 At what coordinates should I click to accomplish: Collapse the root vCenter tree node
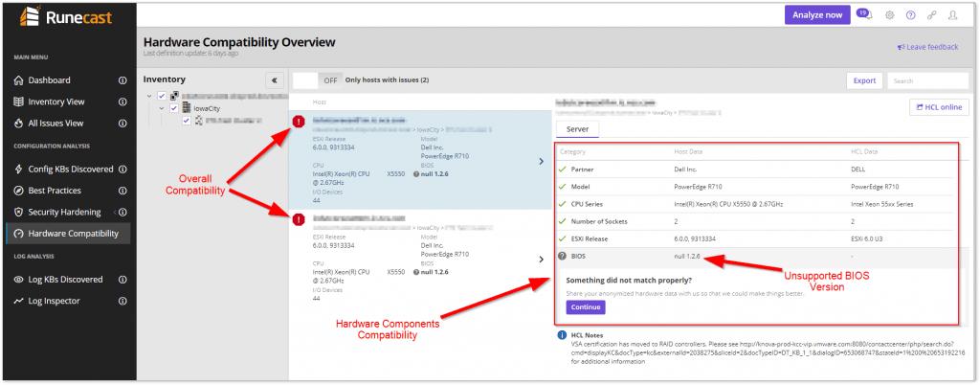pos(149,96)
